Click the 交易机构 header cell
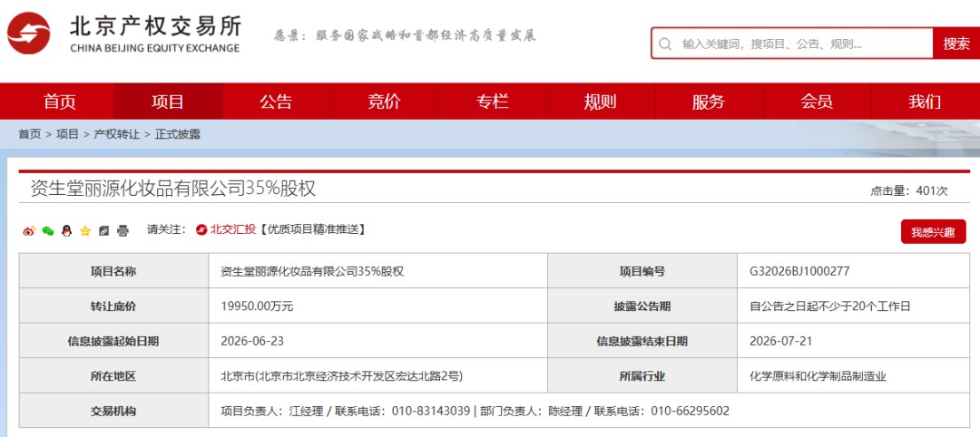 [x=113, y=412]
